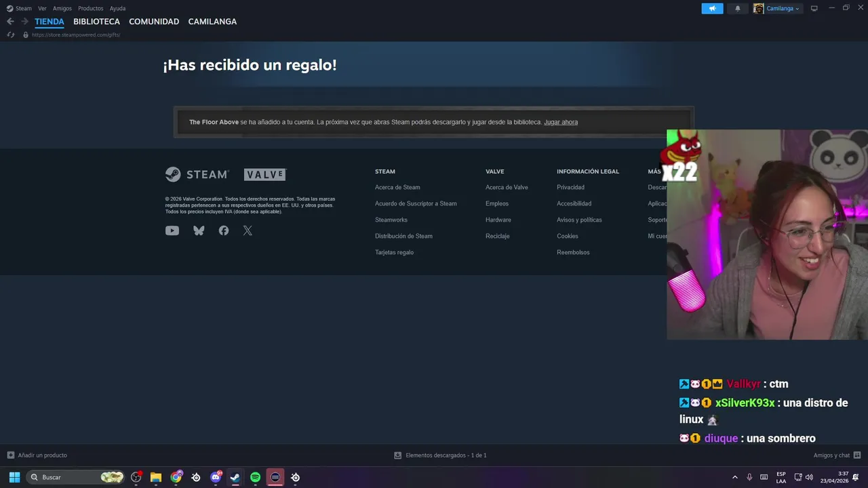868x488 pixels.
Task: Open the taskbar clock and date
Action: 834,477
